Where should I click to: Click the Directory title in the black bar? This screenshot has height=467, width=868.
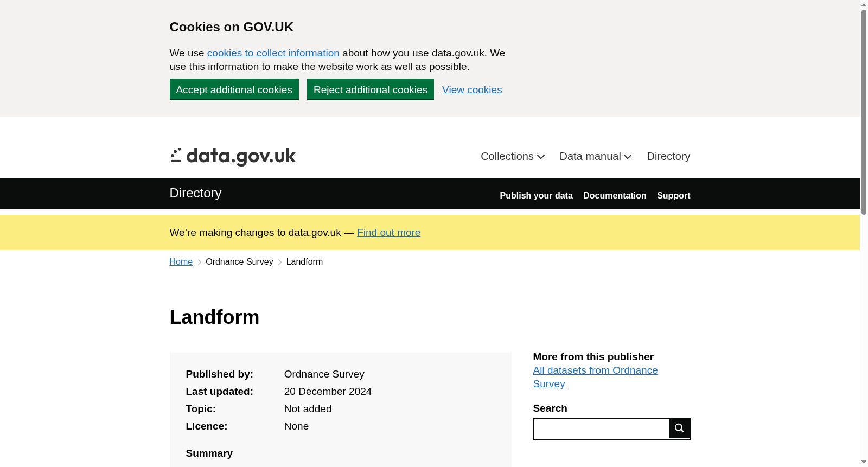pyautogui.click(x=196, y=193)
